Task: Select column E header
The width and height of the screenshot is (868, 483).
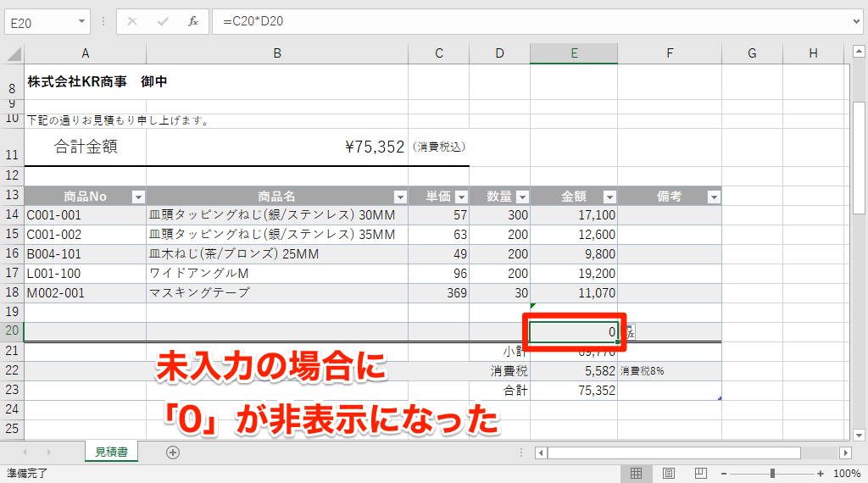Action: coord(574,53)
